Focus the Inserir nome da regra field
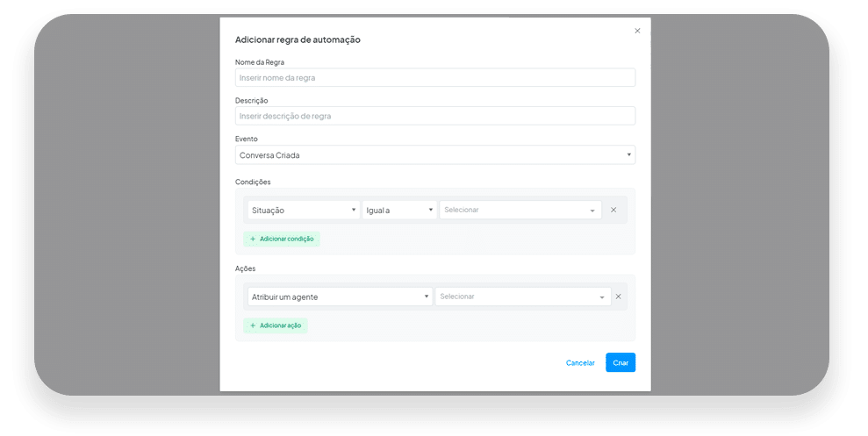 pos(435,77)
